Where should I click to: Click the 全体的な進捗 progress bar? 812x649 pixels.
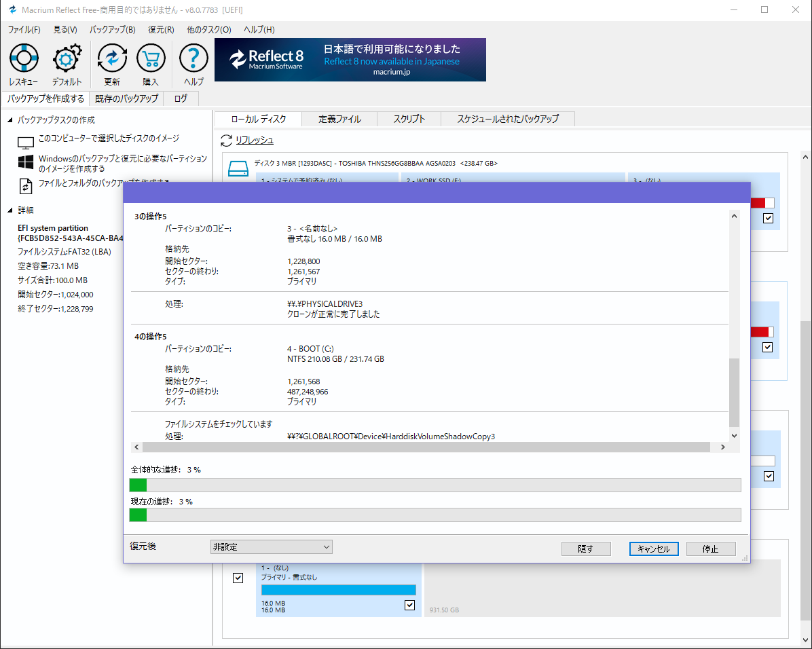click(435, 485)
